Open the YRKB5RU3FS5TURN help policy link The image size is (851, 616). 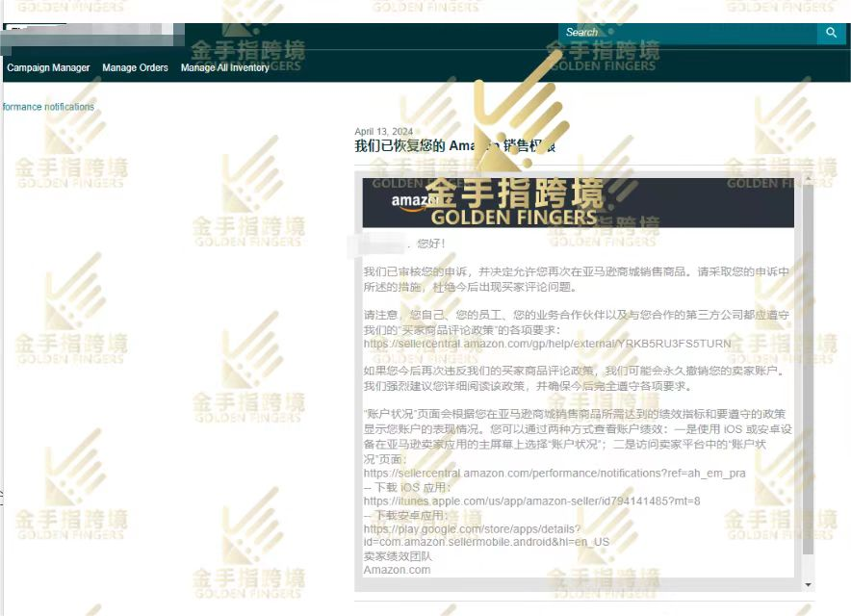coord(547,344)
